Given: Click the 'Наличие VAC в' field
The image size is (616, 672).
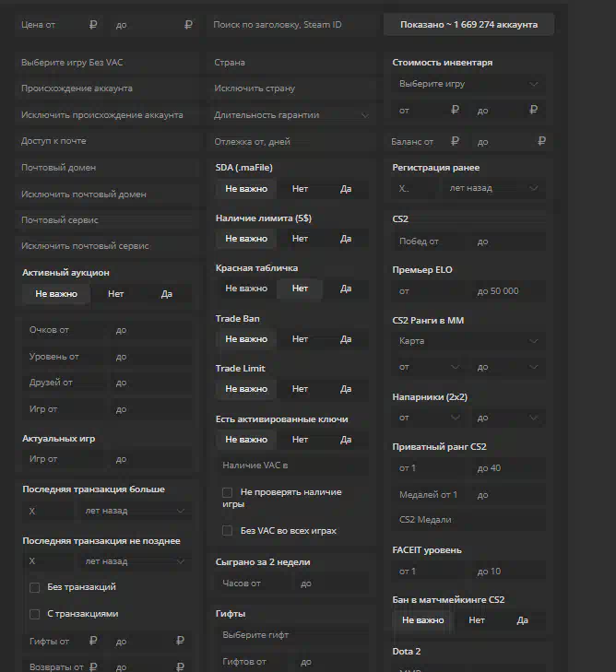Looking at the screenshot, I should (x=292, y=466).
